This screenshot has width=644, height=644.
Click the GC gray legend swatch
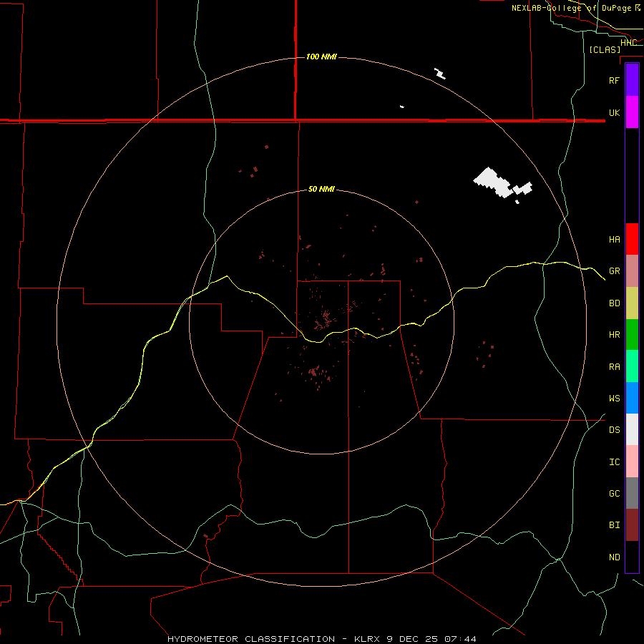(632, 493)
